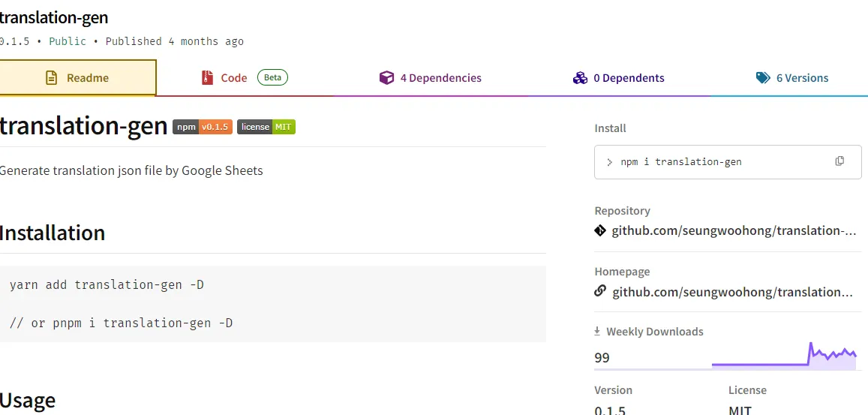Viewport: 868px width, 415px height.
Task: Click the weekly downloads sparkline chart
Action: click(x=784, y=356)
